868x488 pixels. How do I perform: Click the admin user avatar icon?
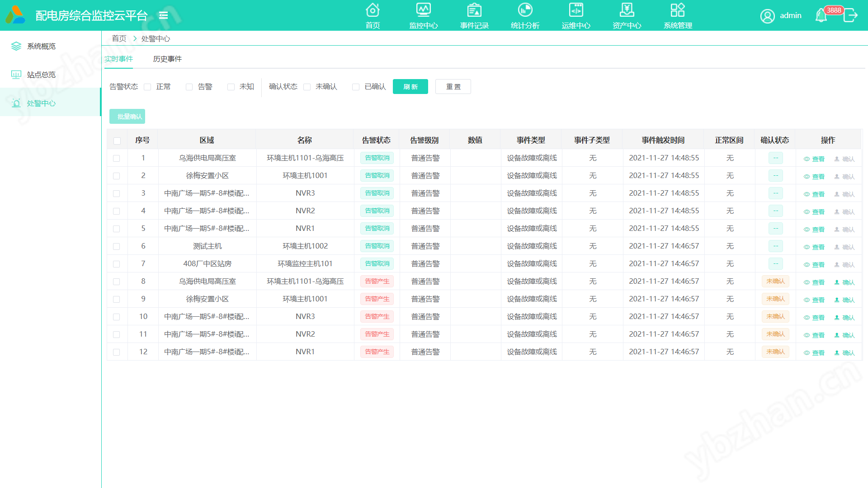point(767,16)
